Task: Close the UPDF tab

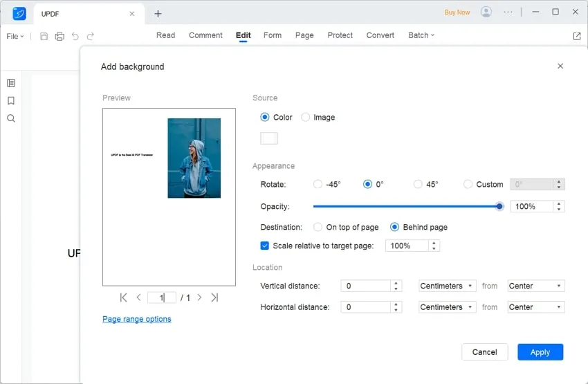Action: (x=132, y=14)
